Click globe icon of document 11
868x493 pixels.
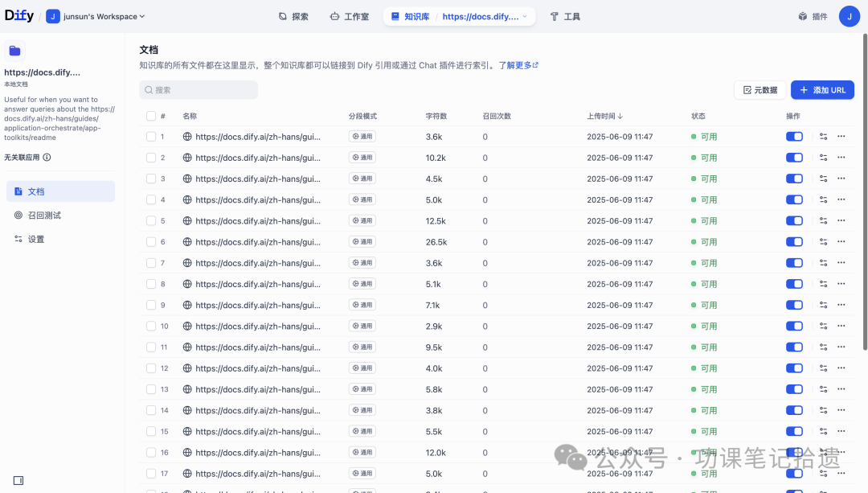tap(187, 347)
